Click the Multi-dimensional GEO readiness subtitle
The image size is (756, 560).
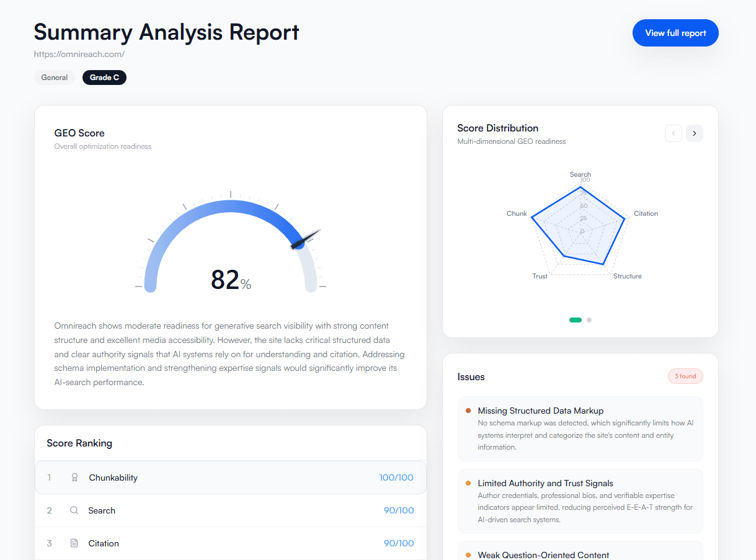(512, 141)
